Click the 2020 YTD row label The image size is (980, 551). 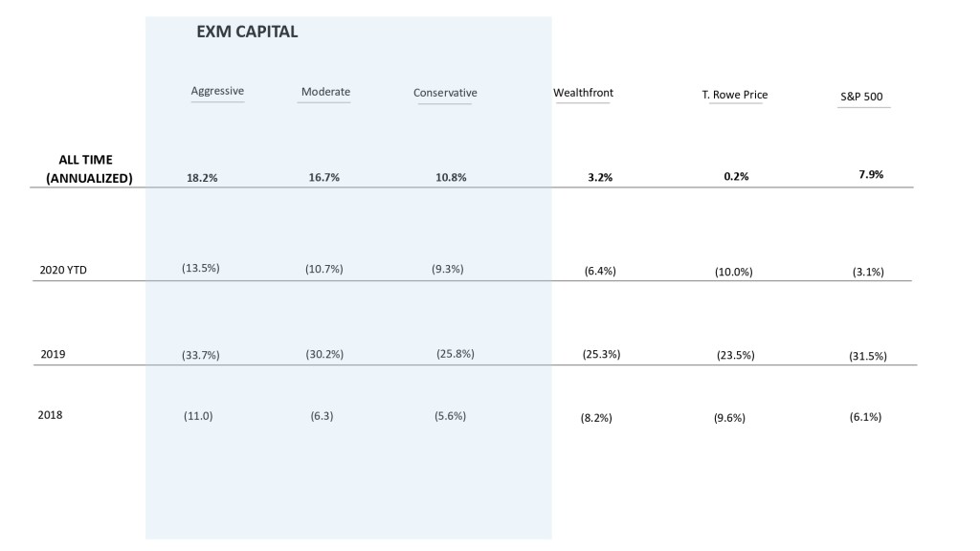pyautogui.click(x=63, y=271)
